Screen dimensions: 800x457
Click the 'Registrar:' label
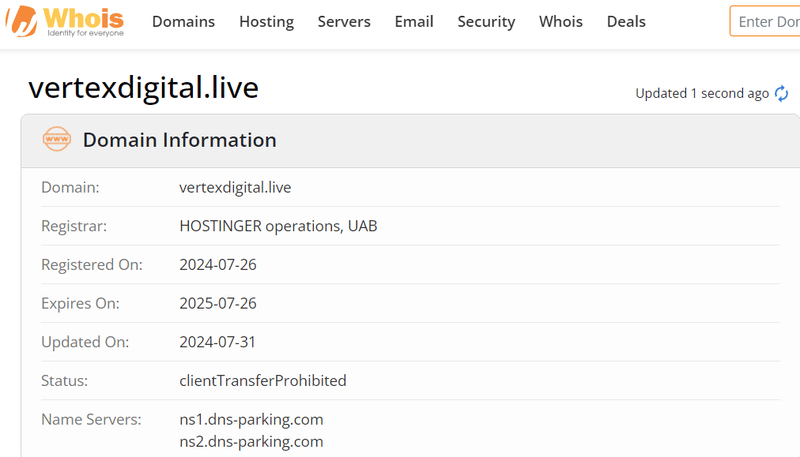[x=74, y=226]
